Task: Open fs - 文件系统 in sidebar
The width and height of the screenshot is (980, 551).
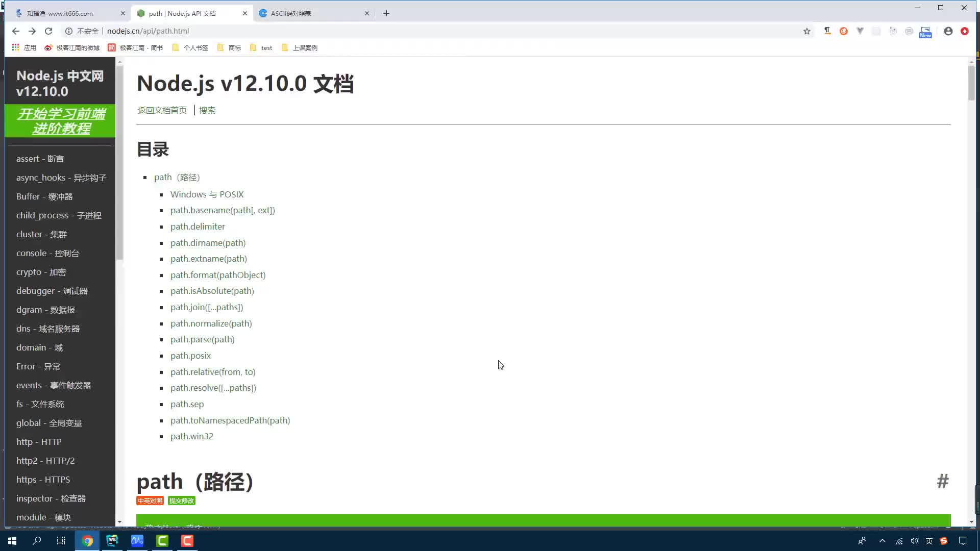Action: [40, 404]
